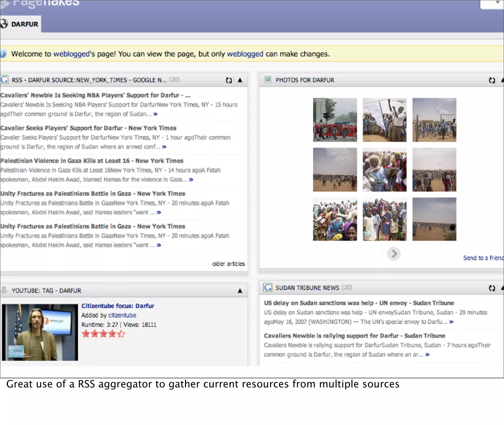Click older articles link
This screenshot has width=504, height=425.
pyautogui.click(x=228, y=264)
